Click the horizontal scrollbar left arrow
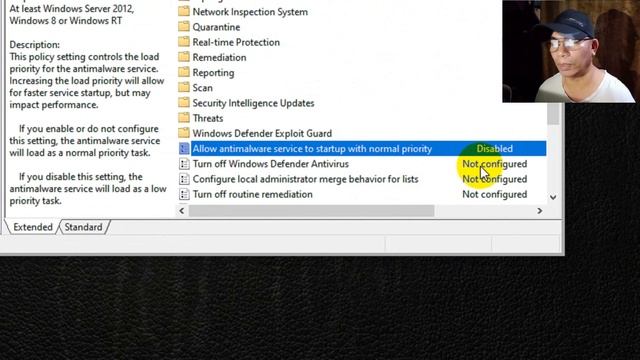 [182, 211]
